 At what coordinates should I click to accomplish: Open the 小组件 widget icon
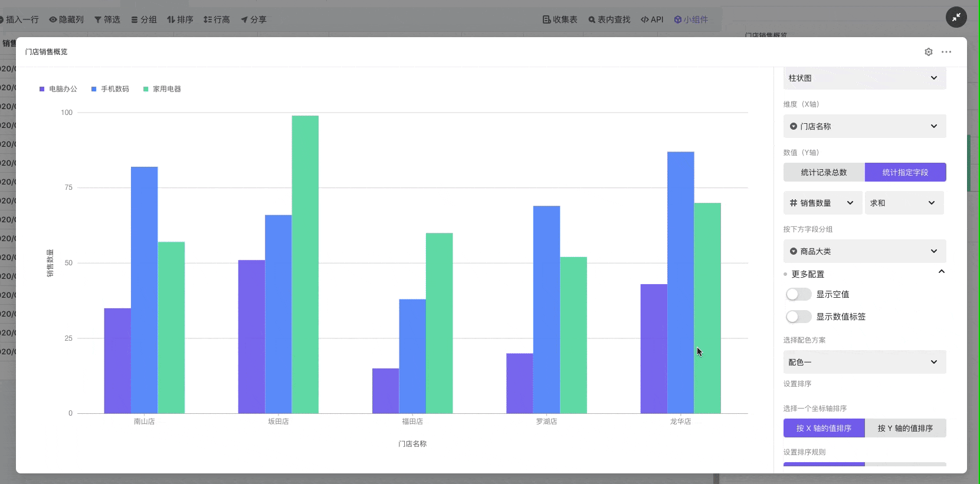click(678, 19)
